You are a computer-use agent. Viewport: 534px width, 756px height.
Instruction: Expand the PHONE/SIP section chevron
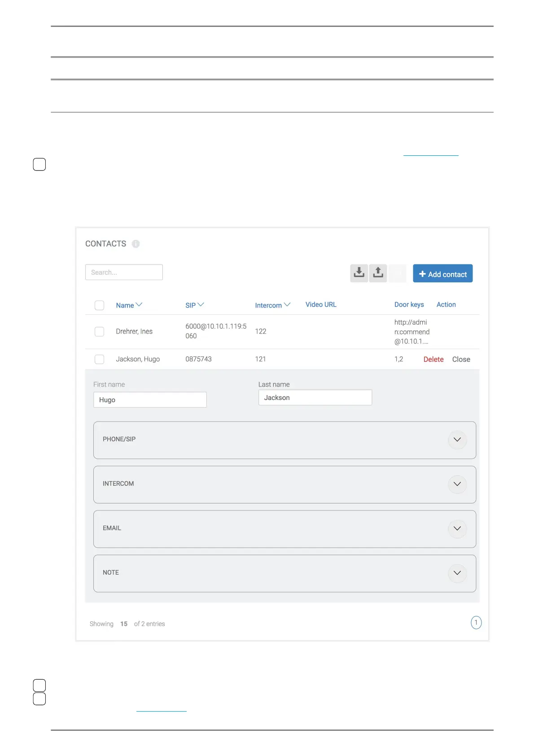[x=457, y=440]
